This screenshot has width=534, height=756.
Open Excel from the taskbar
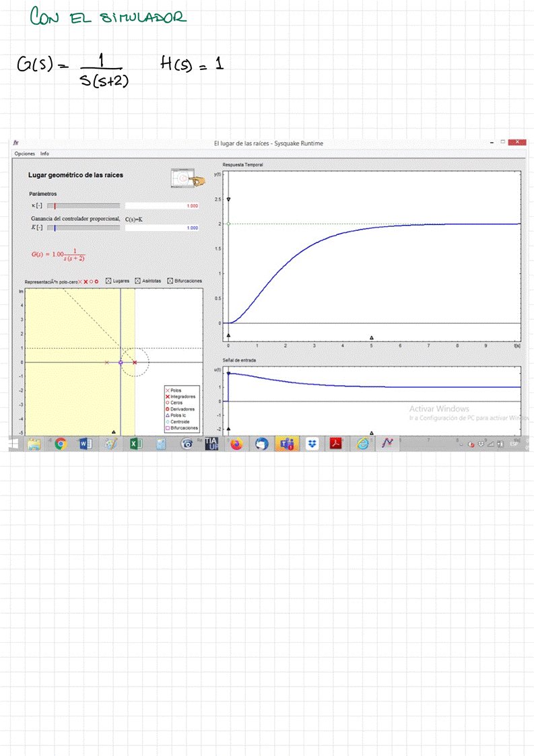[135, 443]
